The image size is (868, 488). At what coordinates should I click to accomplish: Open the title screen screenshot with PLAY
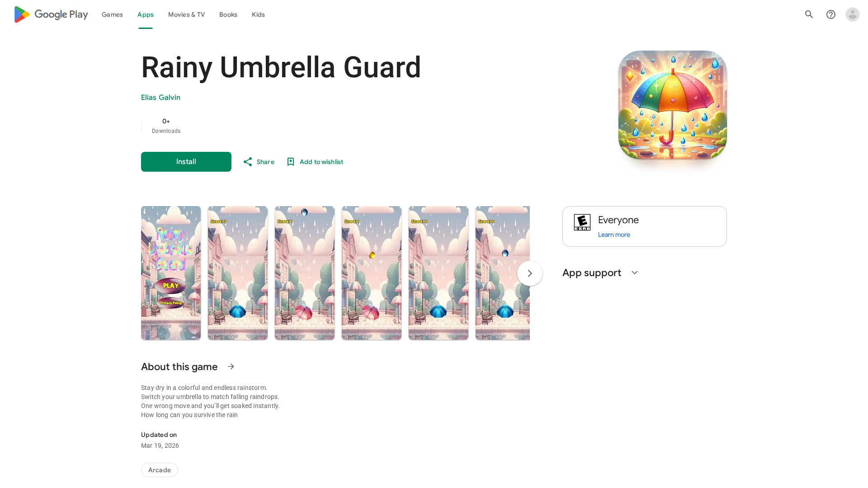pyautogui.click(x=171, y=273)
